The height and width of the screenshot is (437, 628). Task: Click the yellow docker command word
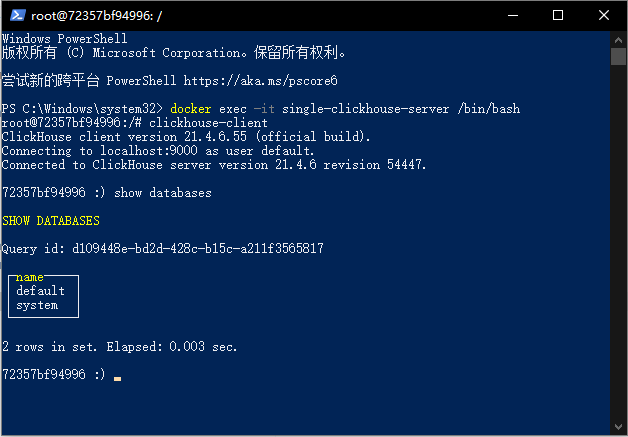coord(191,109)
